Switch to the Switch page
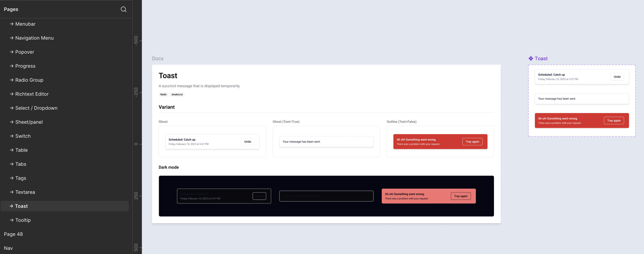The height and width of the screenshot is (254, 644). 23,136
